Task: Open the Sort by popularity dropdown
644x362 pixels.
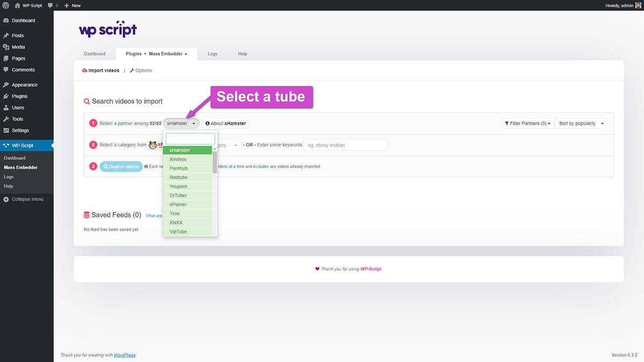Action: (x=581, y=123)
